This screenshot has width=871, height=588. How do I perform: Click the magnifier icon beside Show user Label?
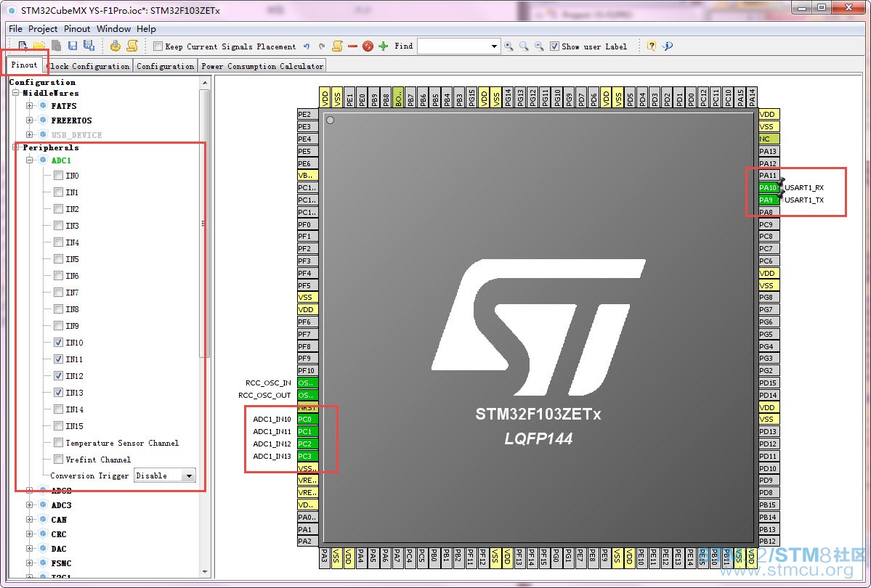coord(539,46)
